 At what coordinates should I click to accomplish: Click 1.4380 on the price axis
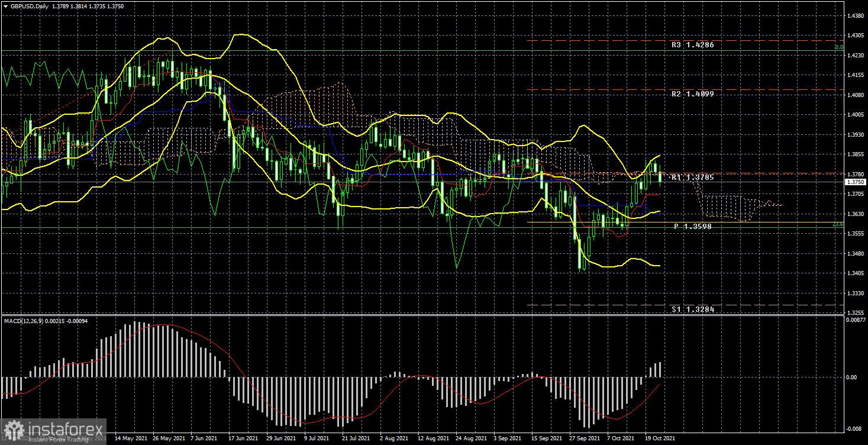point(856,15)
